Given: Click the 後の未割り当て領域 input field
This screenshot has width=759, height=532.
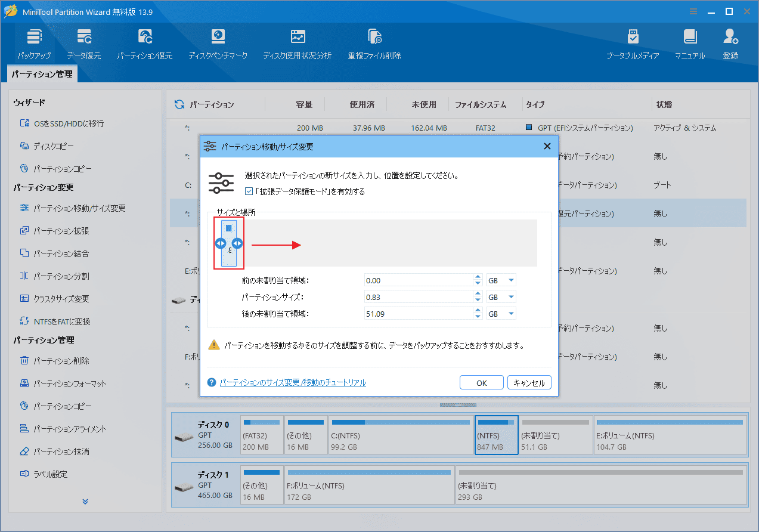Looking at the screenshot, I should point(419,314).
